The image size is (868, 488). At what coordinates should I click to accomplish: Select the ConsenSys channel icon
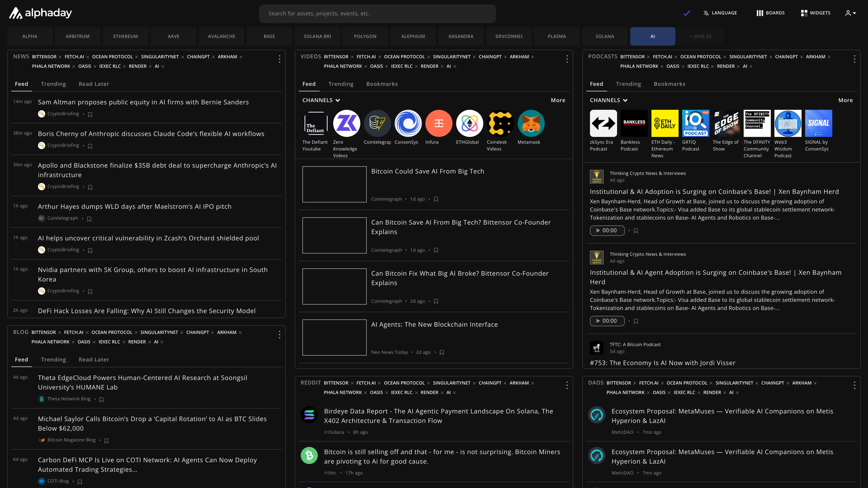[408, 123]
